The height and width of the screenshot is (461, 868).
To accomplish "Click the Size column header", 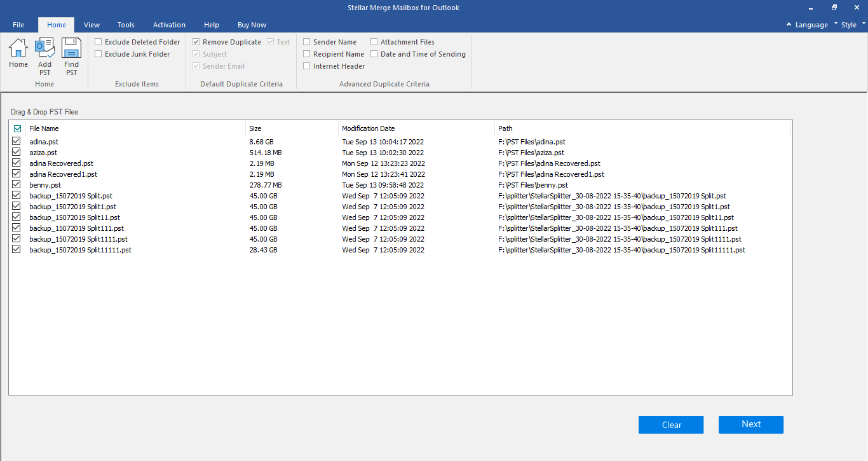I will point(292,128).
